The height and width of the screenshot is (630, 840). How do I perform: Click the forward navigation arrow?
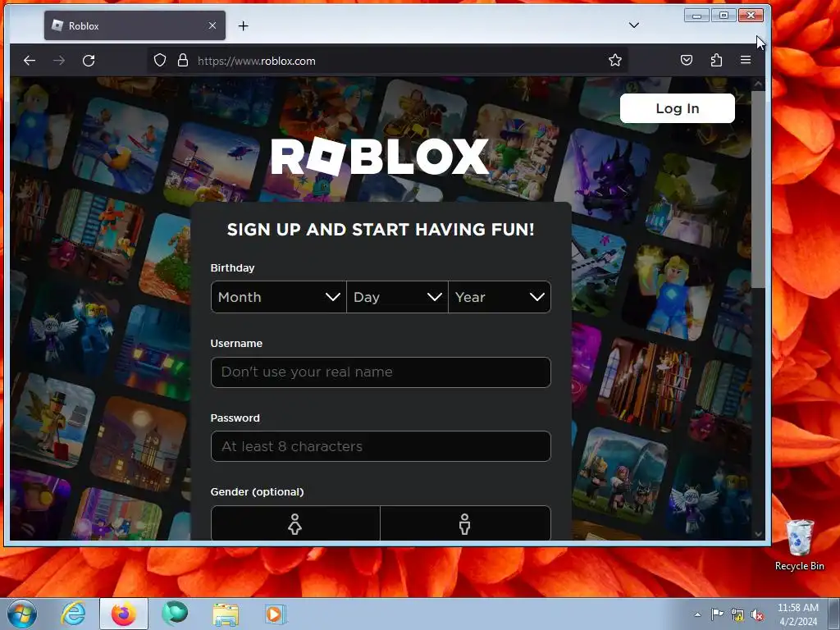pyautogui.click(x=59, y=61)
